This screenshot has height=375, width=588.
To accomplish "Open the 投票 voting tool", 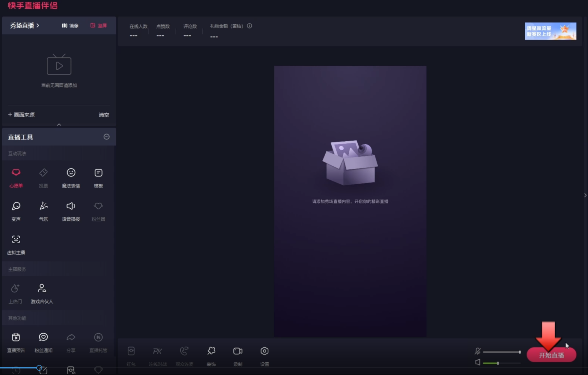I will click(43, 178).
